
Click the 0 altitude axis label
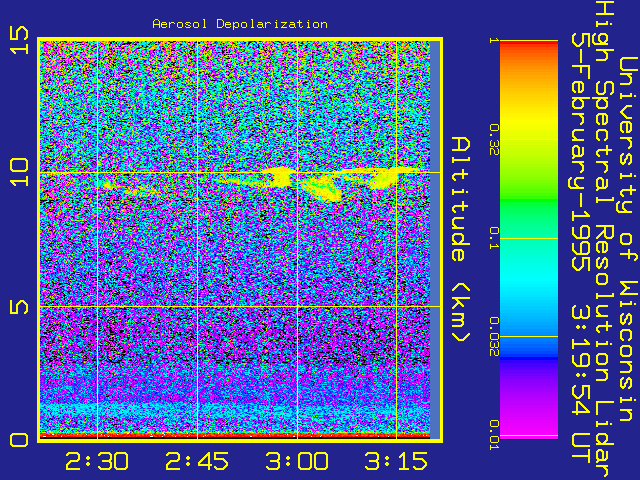[x=20, y=440]
